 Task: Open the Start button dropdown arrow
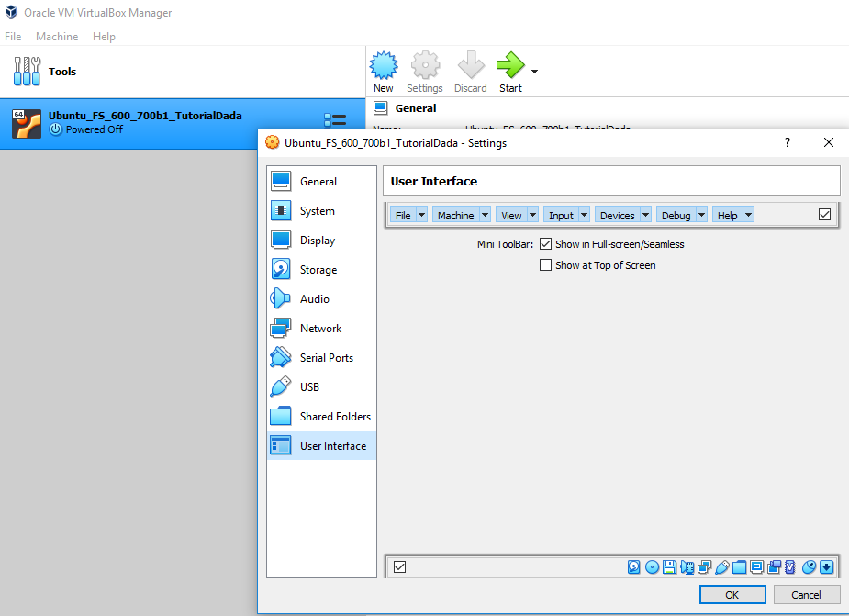tap(534, 72)
